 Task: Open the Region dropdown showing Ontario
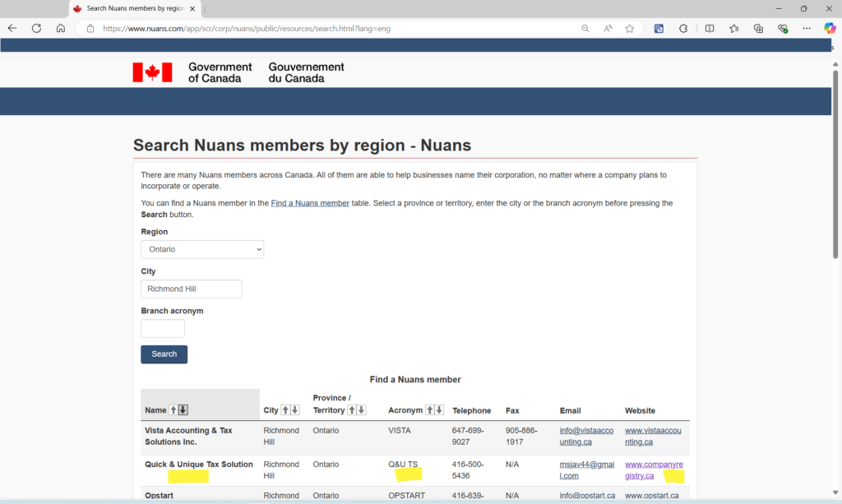coord(202,250)
